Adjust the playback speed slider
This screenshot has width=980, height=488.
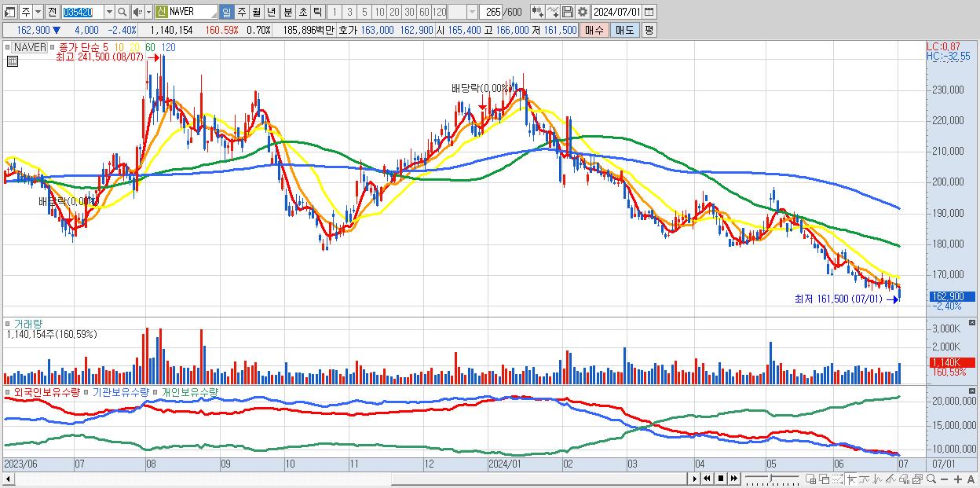[x=771, y=479]
